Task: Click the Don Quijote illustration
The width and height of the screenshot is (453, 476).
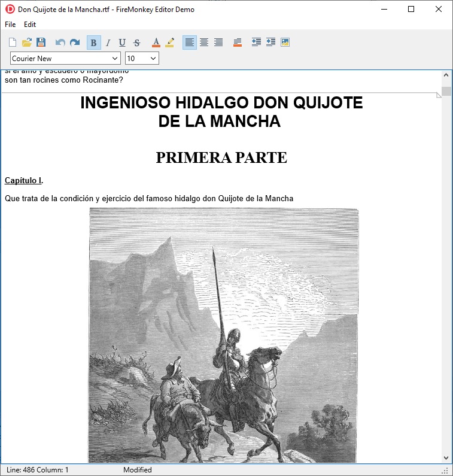Action: (x=223, y=335)
